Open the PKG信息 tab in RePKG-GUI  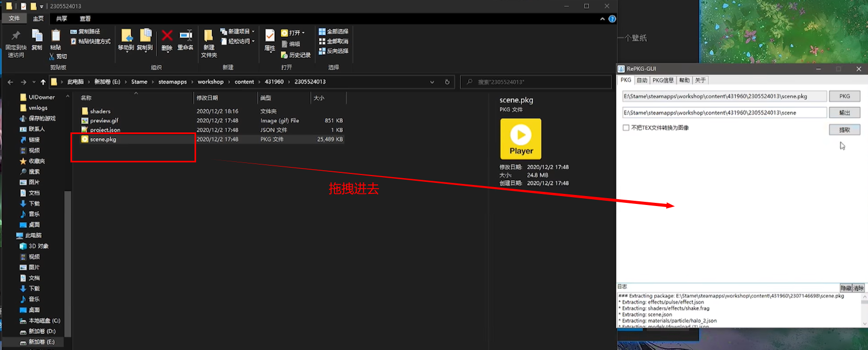point(662,80)
